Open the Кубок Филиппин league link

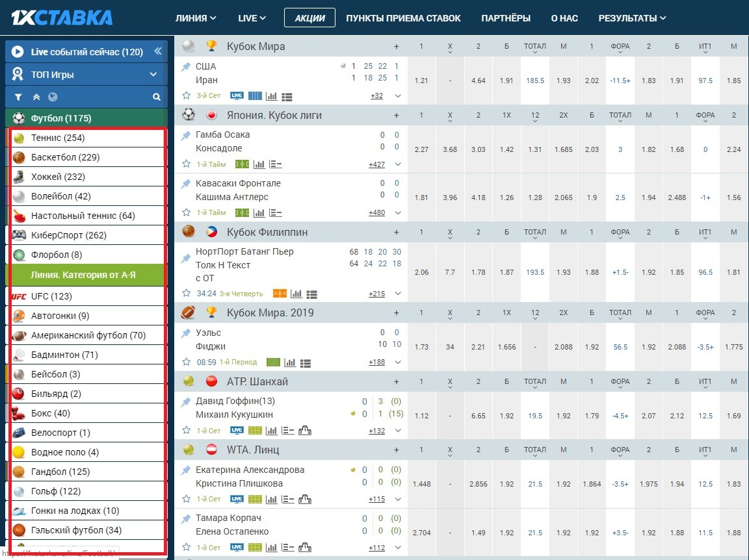[x=267, y=232]
